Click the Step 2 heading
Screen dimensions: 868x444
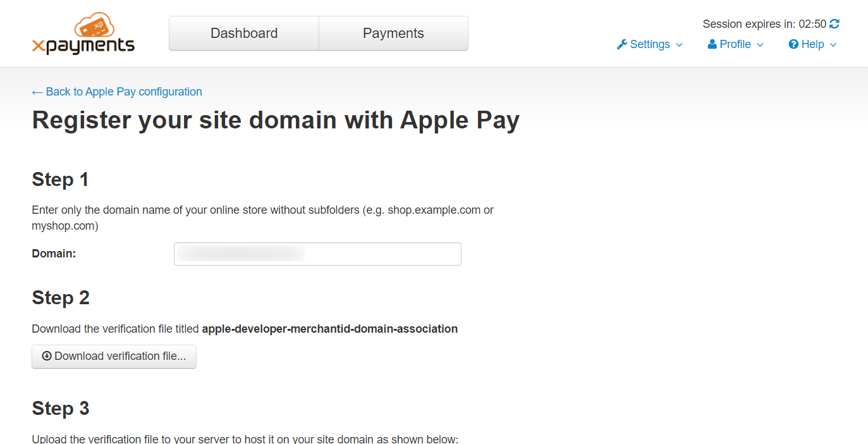click(61, 298)
